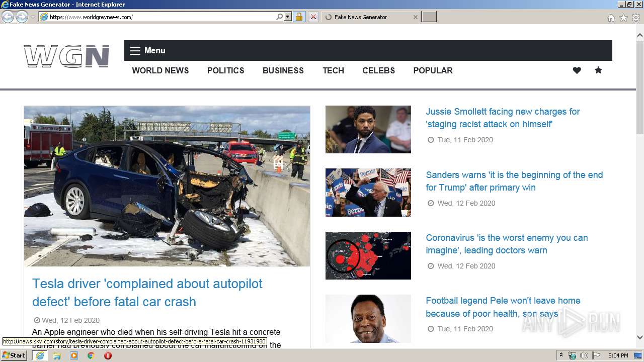Image resolution: width=644 pixels, height=362 pixels.
Task: Open the File Explorer taskbar icon
Action: click(57, 355)
